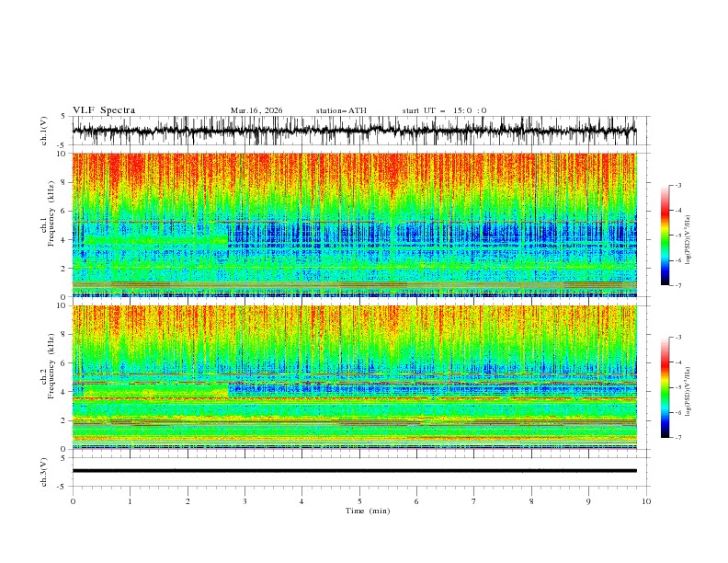Screen dimensions: 728x563
Task: Click the "-7" label on ch.2 colorbar
Action: pyautogui.click(x=678, y=438)
